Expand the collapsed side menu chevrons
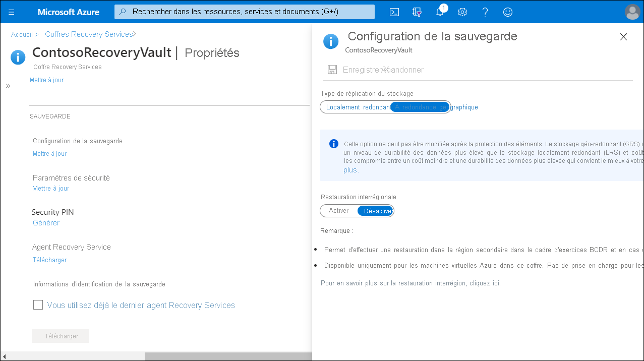The image size is (644, 361). click(8, 86)
